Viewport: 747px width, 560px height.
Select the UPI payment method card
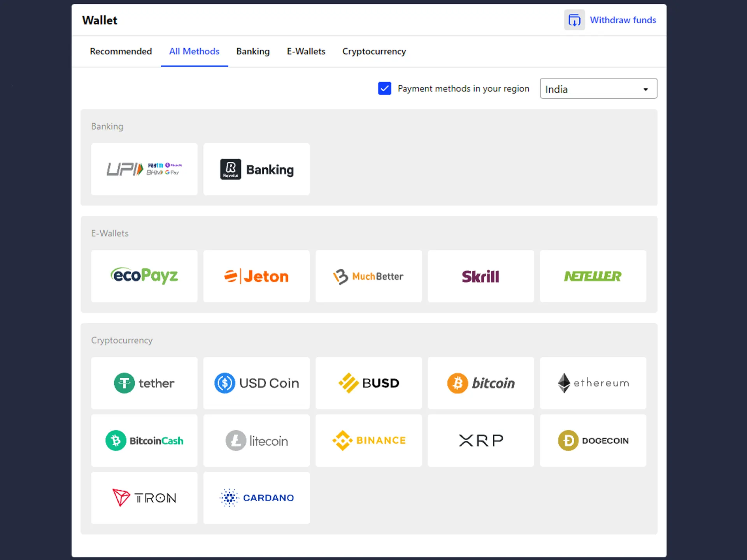(144, 169)
